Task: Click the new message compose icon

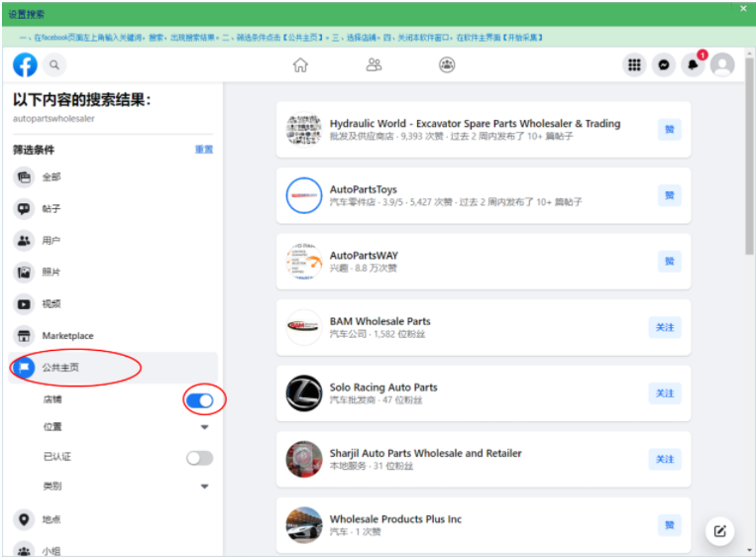Action: coord(720,531)
